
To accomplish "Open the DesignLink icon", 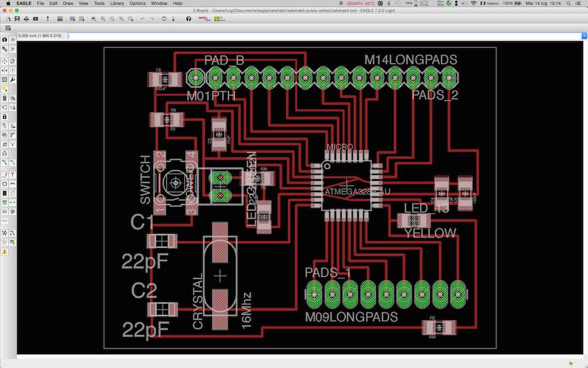I will (x=204, y=19).
